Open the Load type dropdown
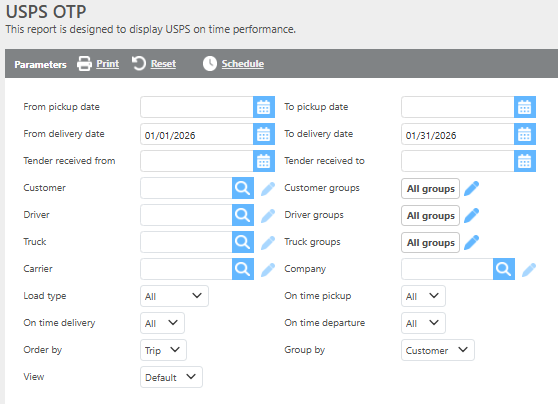Viewport: 558px width, 404px height. coord(174,296)
